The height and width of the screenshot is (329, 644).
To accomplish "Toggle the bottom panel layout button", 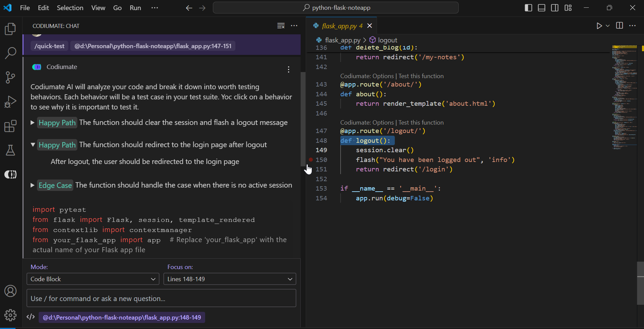I will coord(541,8).
